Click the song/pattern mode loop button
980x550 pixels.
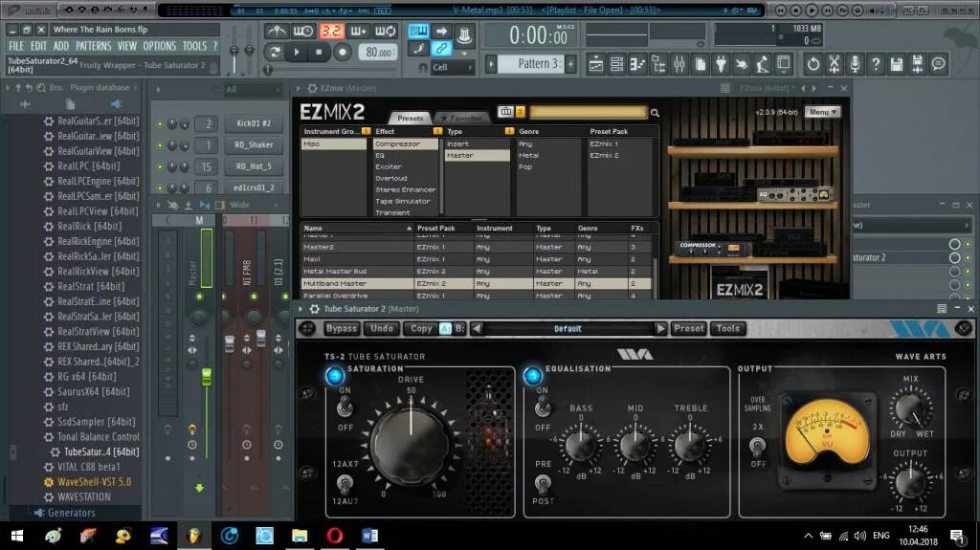tap(275, 52)
